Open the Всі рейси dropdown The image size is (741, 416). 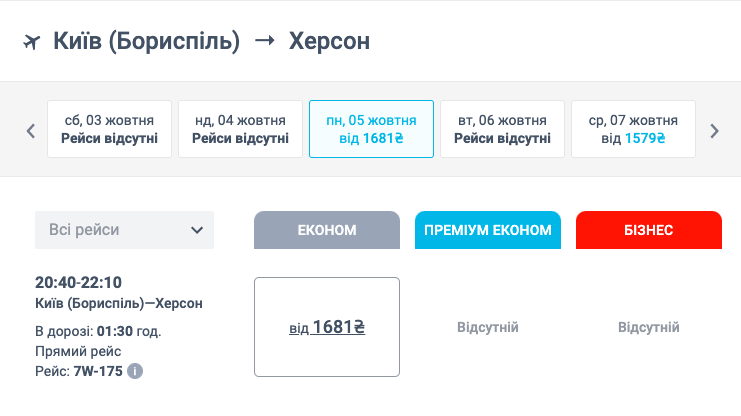click(124, 230)
